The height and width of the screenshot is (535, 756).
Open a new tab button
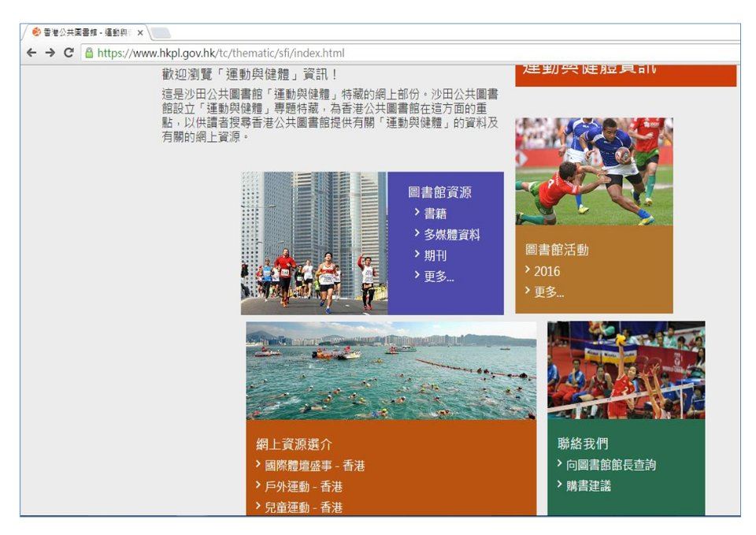click(x=161, y=32)
